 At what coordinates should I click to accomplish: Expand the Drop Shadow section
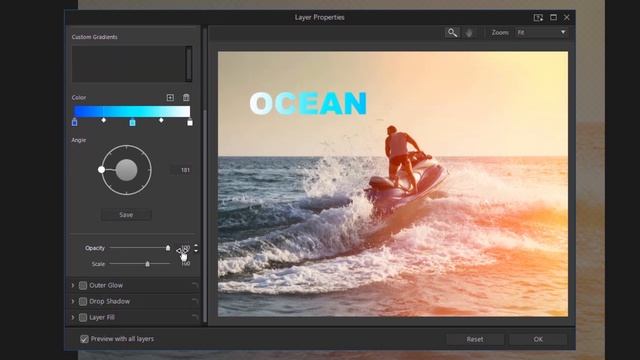pos(73,301)
